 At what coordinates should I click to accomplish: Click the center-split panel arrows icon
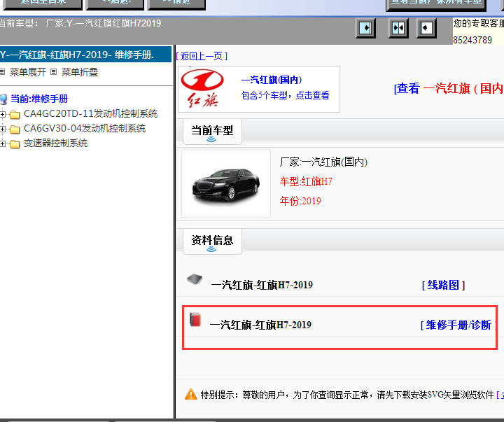click(398, 28)
